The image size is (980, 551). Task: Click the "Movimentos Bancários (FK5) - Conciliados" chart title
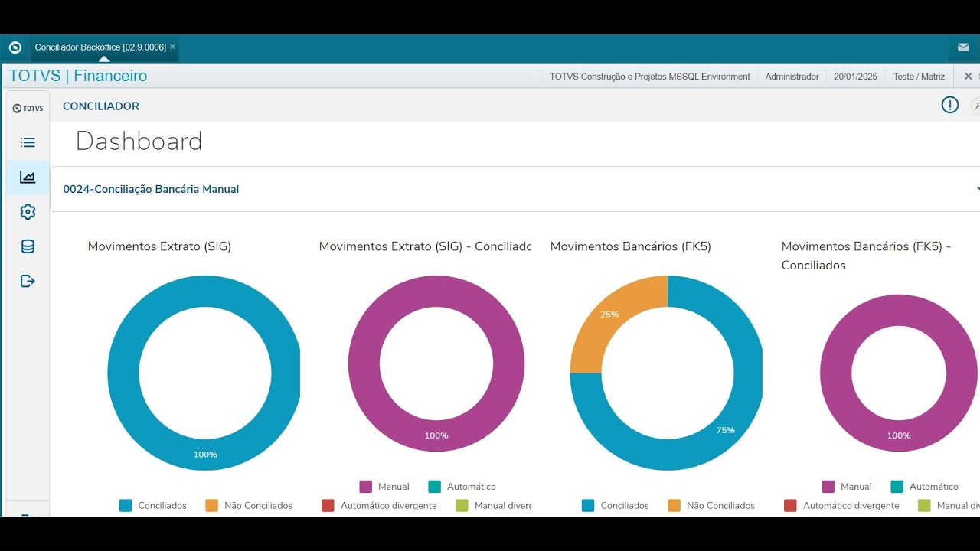[866, 256]
